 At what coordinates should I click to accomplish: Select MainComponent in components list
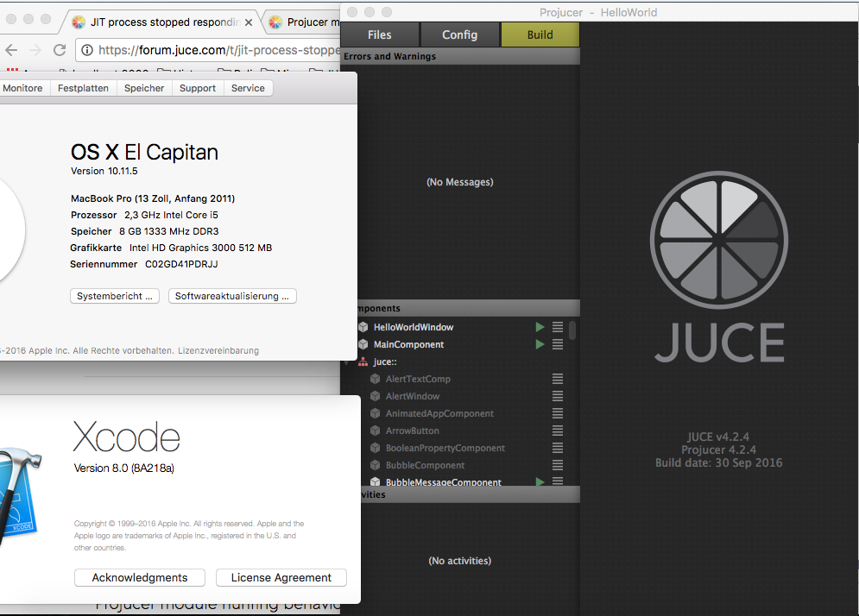[408, 344]
